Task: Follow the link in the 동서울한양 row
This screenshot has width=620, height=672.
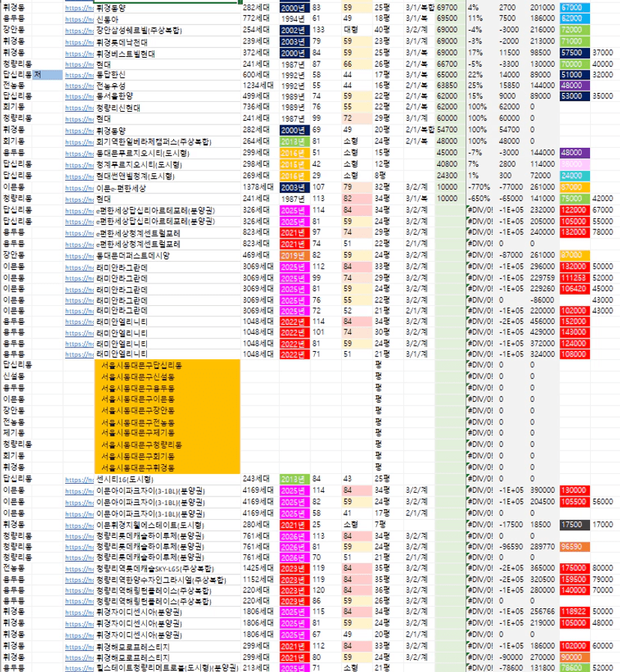Action: click(x=79, y=97)
